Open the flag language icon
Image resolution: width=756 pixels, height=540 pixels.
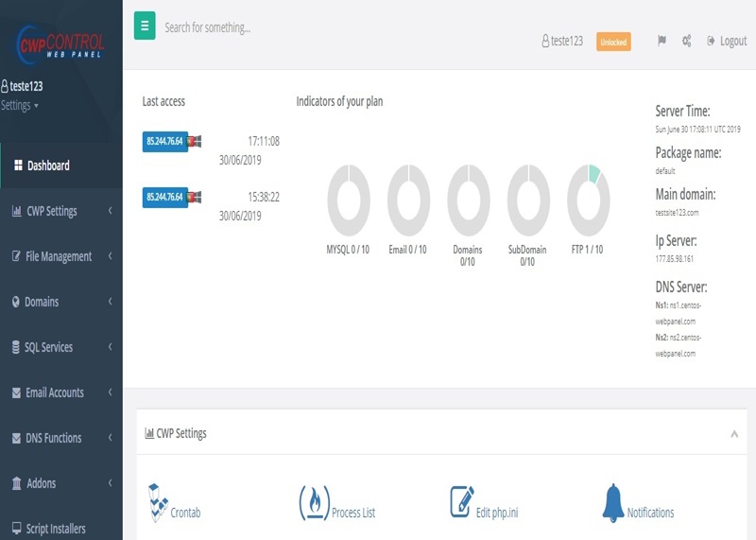tap(662, 41)
